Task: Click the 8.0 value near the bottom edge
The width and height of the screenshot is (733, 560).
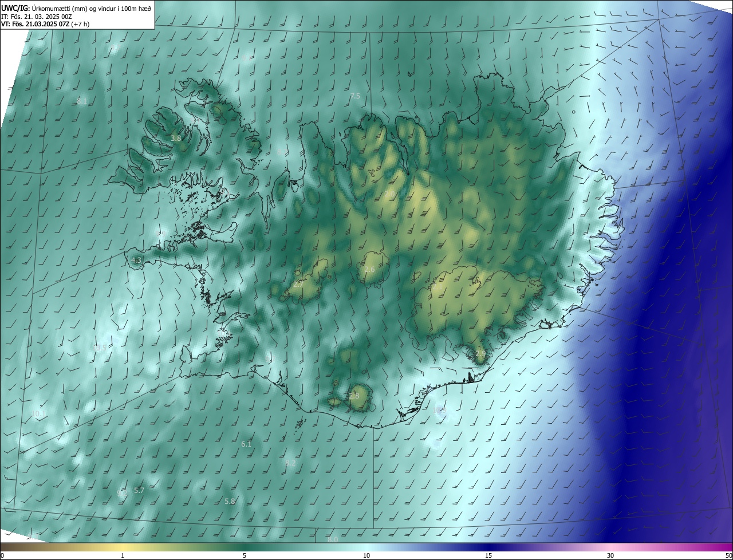Action: (333, 539)
